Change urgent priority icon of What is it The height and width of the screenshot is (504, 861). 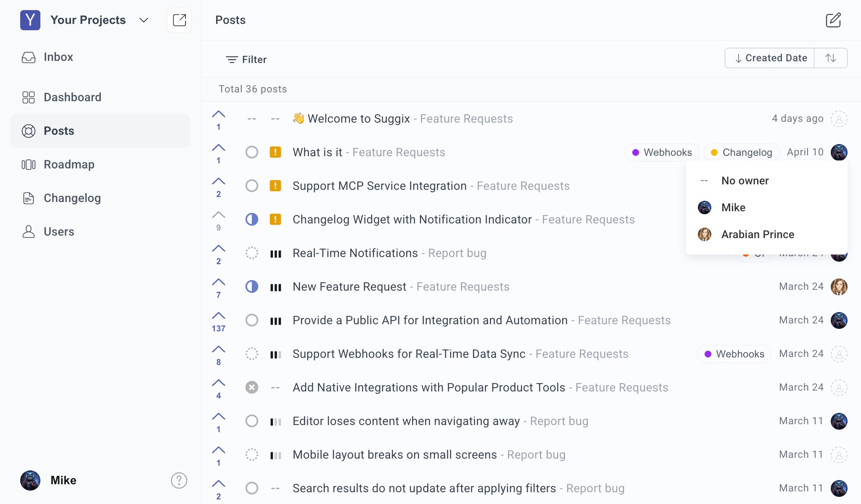click(275, 152)
